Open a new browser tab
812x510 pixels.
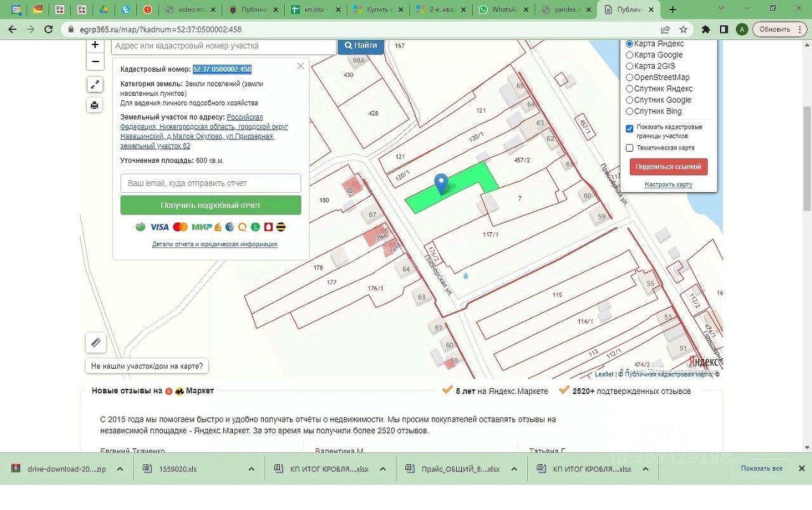click(672, 10)
